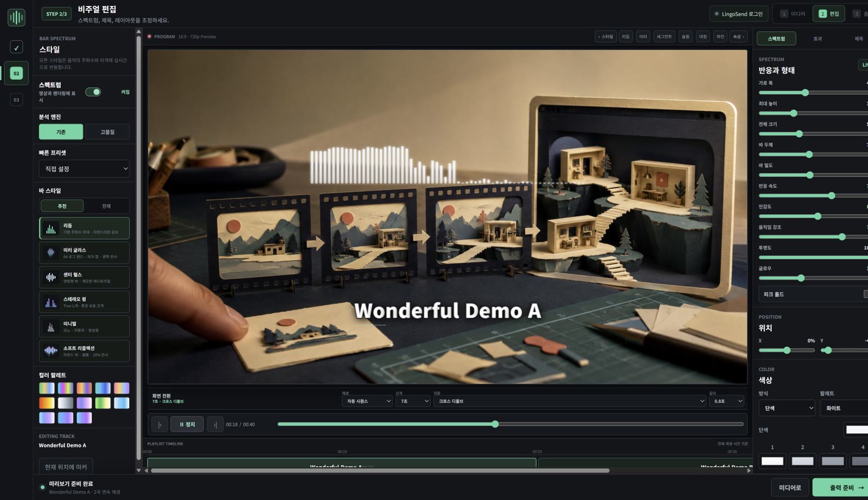Select the 리듬 bar style icon

tap(51, 228)
